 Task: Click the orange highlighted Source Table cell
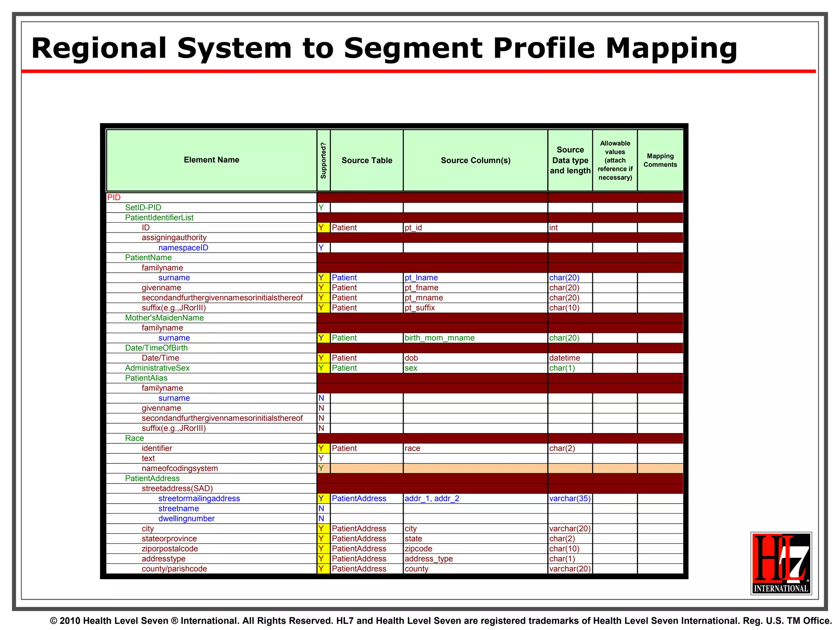pos(367,468)
